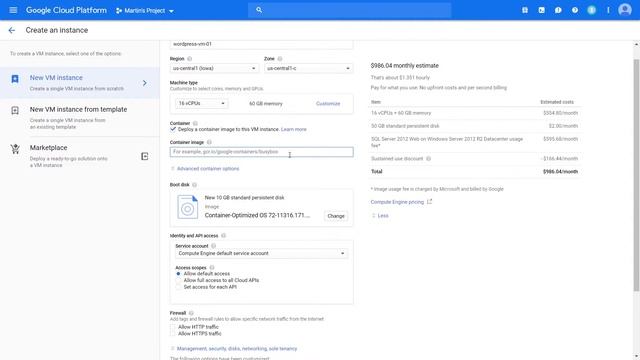Show Access scopes help icon
This screenshot has height=360, width=640.
[x=211, y=268]
